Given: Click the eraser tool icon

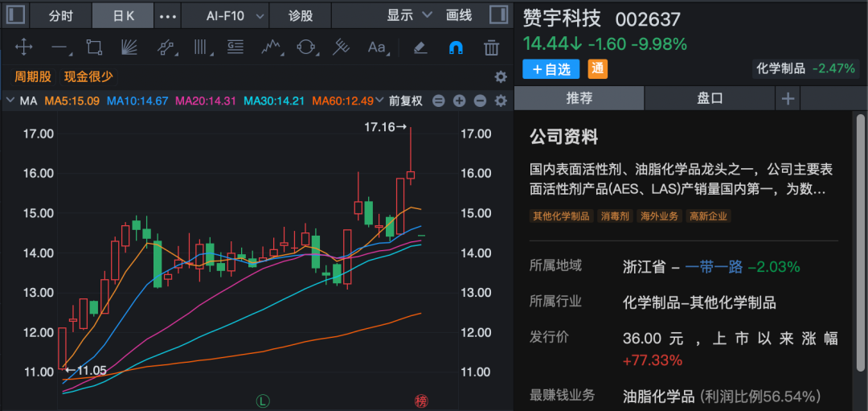Looking at the screenshot, I should [x=420, y=47].
